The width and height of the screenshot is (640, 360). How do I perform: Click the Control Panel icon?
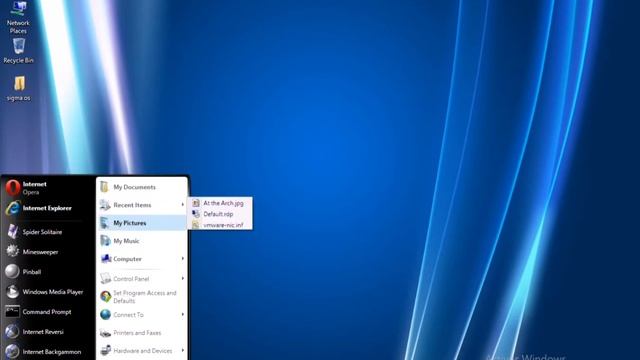[106, 278]
